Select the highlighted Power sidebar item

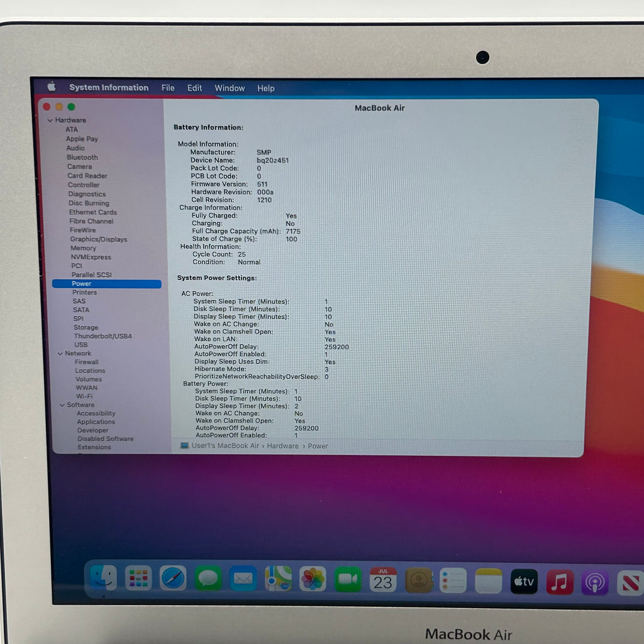pyautogui.click(x=107, y=284)
